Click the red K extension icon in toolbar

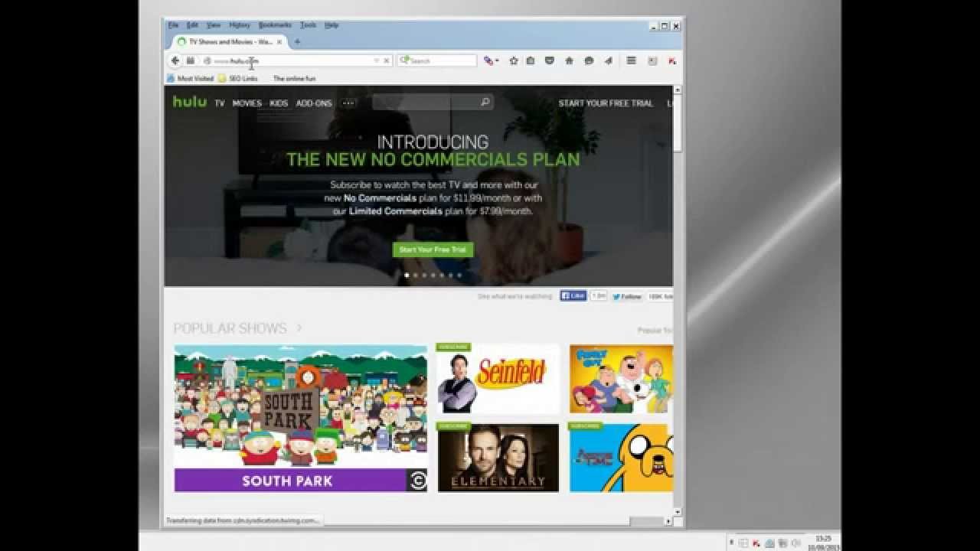pyautogui.click(x=672, y=60)
